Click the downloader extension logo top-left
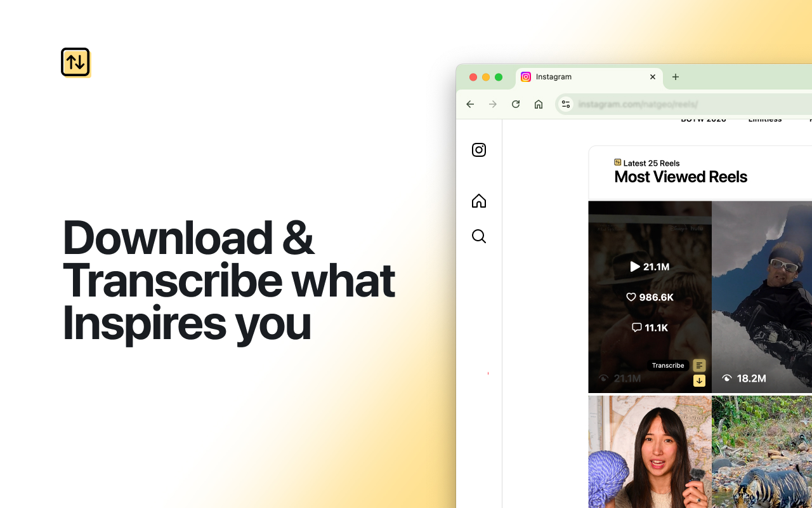The height and width of the screenshot is (508, 812). tap(75, 62)
